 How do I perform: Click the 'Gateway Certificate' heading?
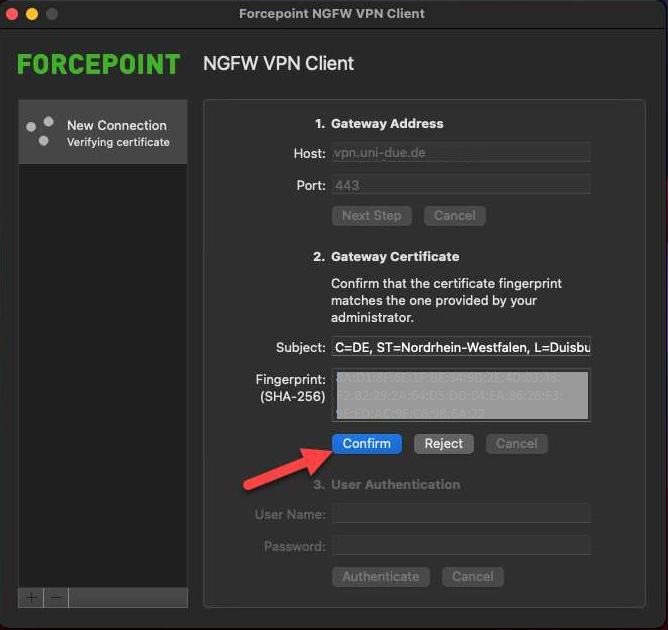click(x=395, y=256)
